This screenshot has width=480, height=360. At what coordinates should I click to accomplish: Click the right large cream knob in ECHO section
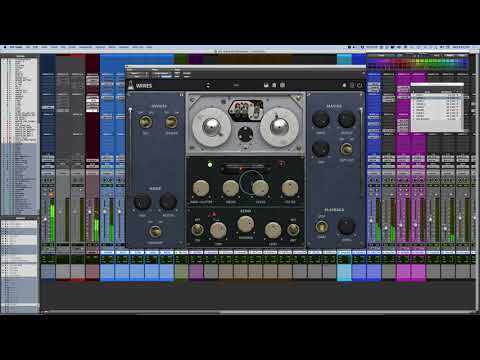tap(273, 230)
